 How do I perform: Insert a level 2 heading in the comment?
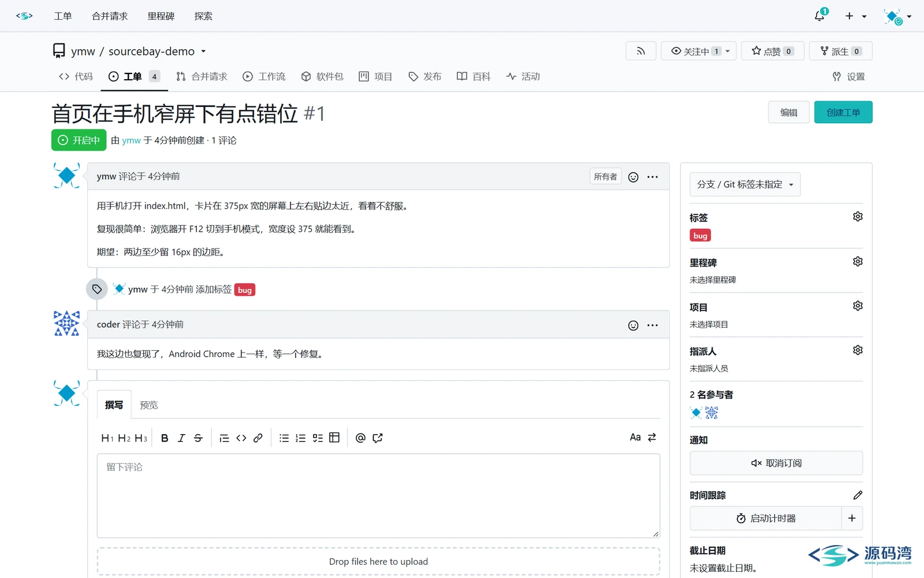click(124, 438)
